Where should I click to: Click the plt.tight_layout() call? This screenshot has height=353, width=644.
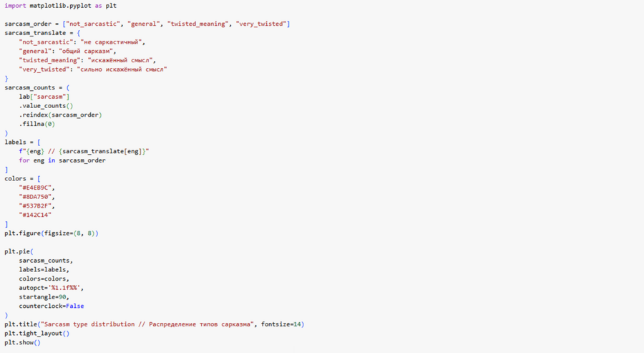pyautogui.click(x=36, y=334)
